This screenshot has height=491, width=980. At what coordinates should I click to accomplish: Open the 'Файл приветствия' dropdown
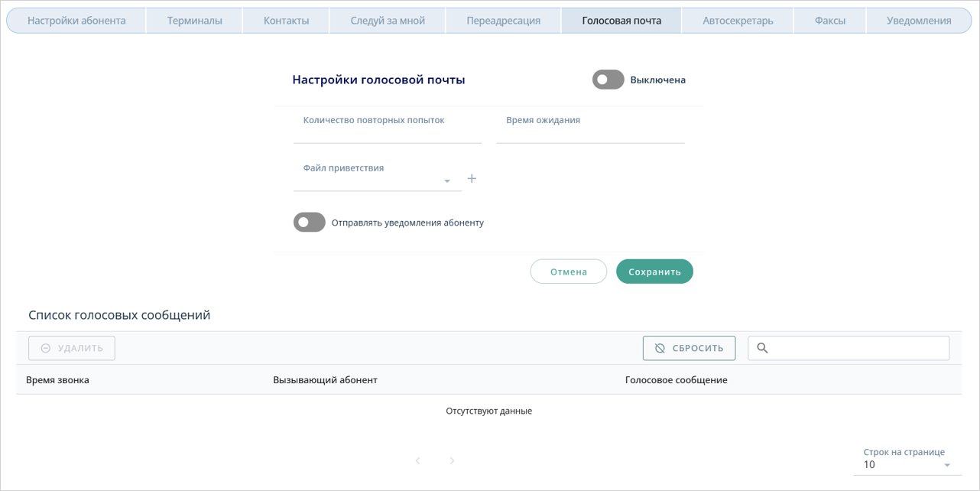coord(378,180)
